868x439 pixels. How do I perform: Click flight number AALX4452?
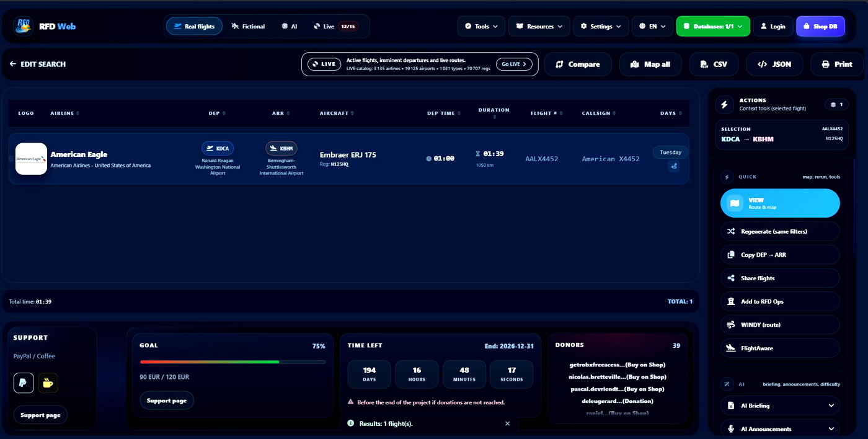(542, 159)
